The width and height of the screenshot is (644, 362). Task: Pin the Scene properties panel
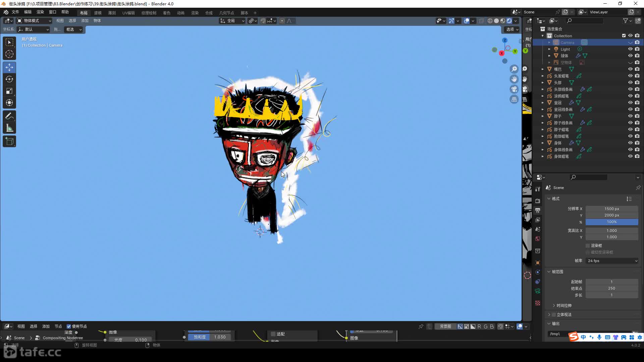638,188
